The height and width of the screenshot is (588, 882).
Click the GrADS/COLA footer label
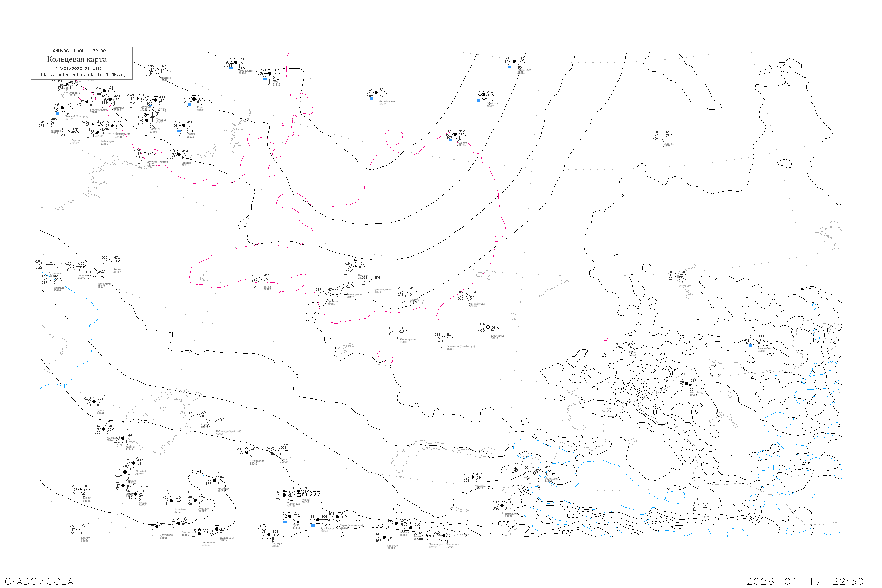(x=39, y=582)
